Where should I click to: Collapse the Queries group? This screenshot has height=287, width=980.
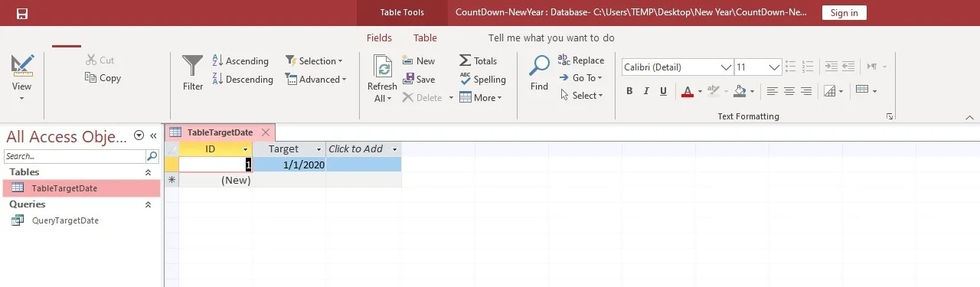(148, 205)
